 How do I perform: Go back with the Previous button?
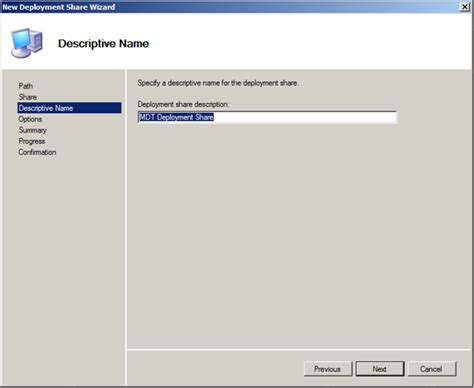coord(328,369)
